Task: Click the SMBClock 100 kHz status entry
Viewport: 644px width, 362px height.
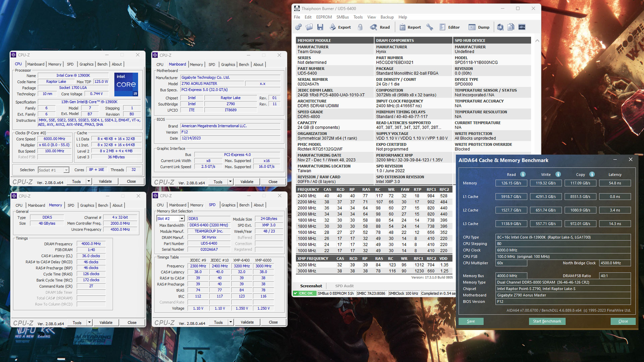Action: 403,293
